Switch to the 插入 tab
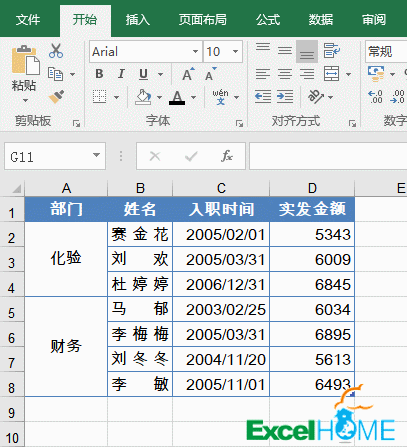407x447 pixels. tap(137, 20)
